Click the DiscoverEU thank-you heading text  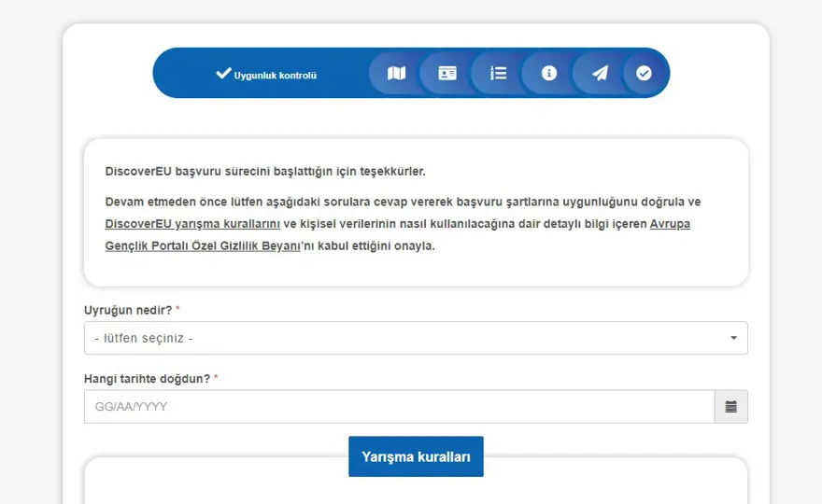[x=265, y=172]
